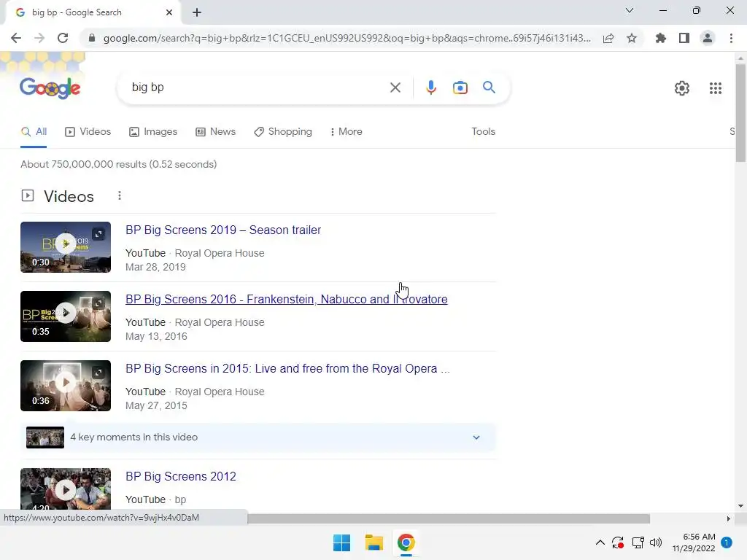Share this page icon in address bar
747x560 pixels.
(608, 38)
